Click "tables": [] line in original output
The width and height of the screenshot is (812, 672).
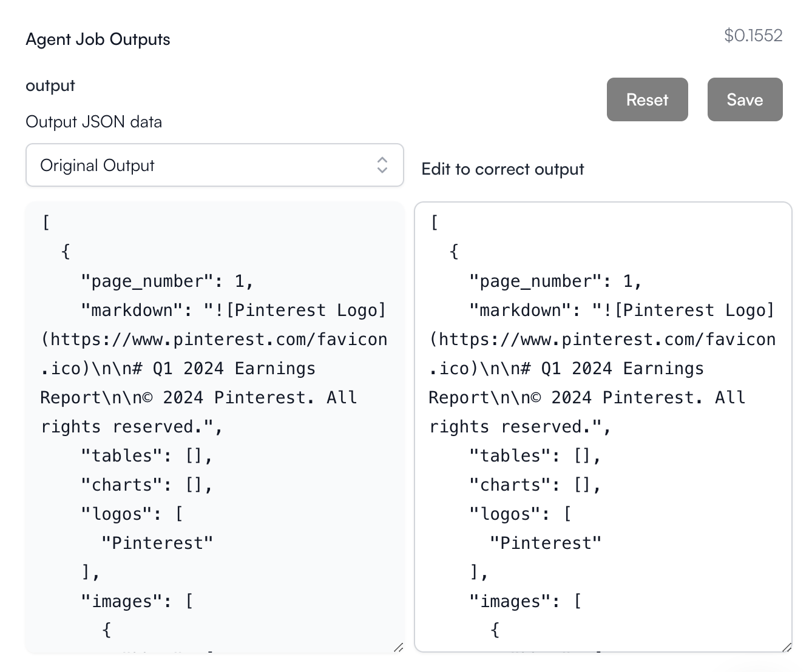click(146, 456)
